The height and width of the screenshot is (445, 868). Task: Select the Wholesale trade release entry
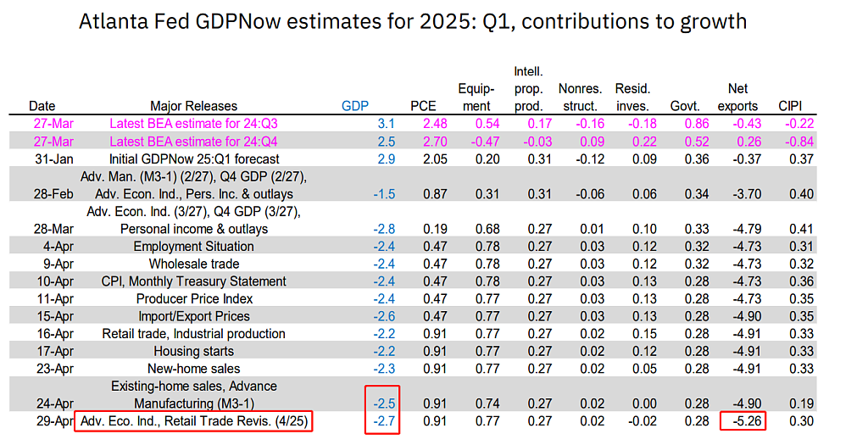[x=194, y=264]
